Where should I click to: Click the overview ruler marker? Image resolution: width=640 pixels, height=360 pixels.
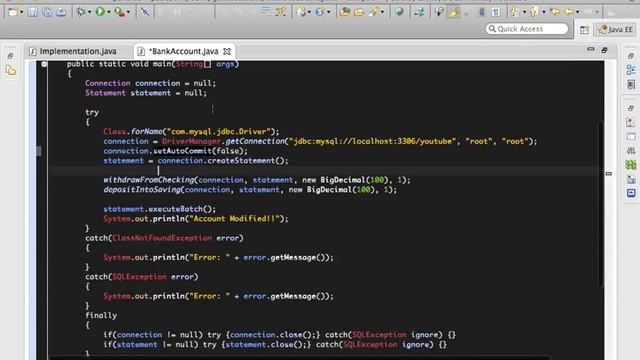609,174
